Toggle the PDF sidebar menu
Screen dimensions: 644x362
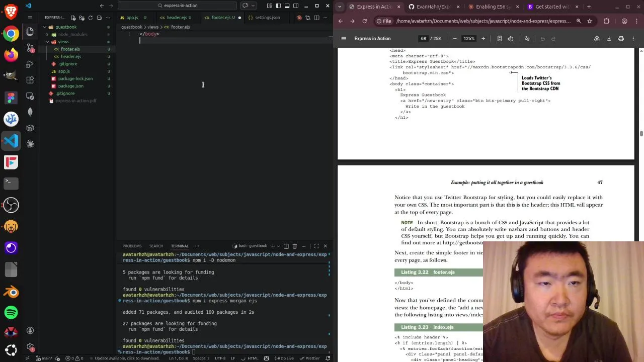point(344,39)
